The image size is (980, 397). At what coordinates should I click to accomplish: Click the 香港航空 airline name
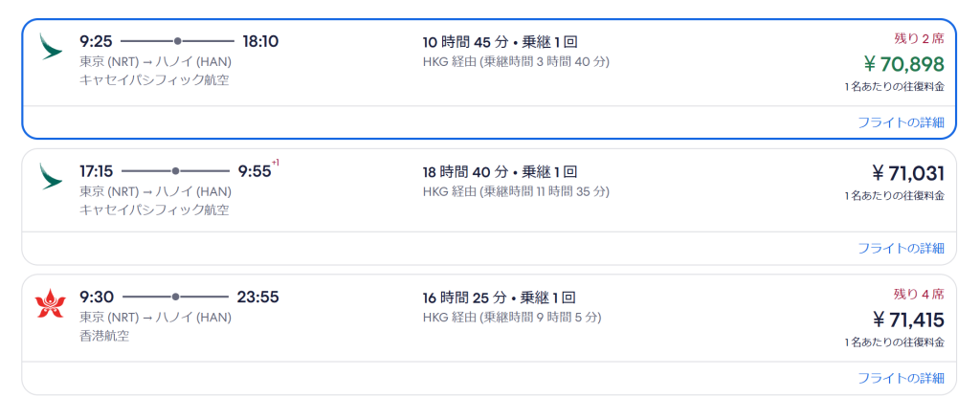click(x=104, y=336)
